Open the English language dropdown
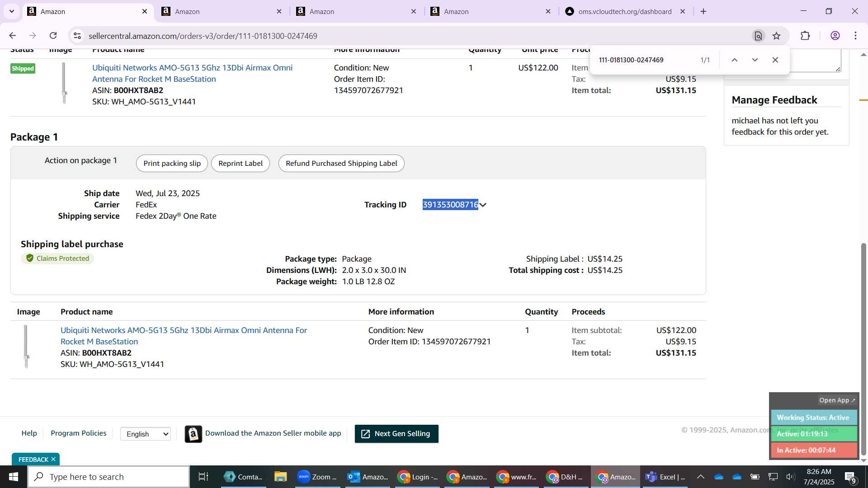Screen dimensions: 868x488 146,434
